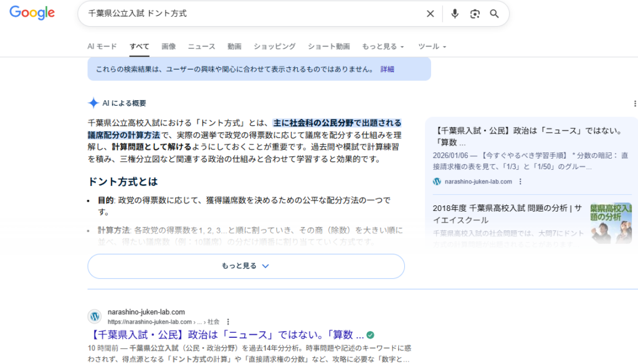This screenshot has height=364, width=638.
Task: Click the Google logo
Action: [x=32, y=13]
